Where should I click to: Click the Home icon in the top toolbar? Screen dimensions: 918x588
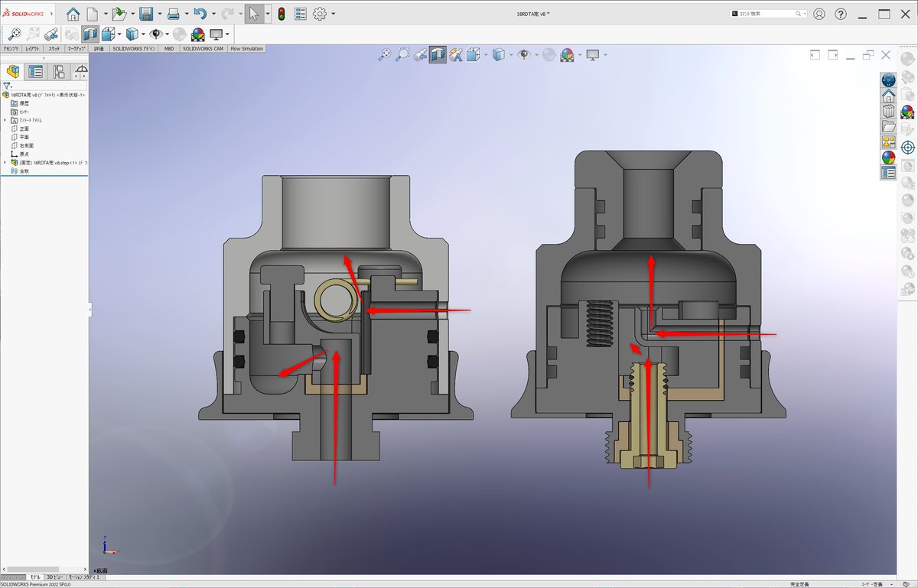coord(73,14)
